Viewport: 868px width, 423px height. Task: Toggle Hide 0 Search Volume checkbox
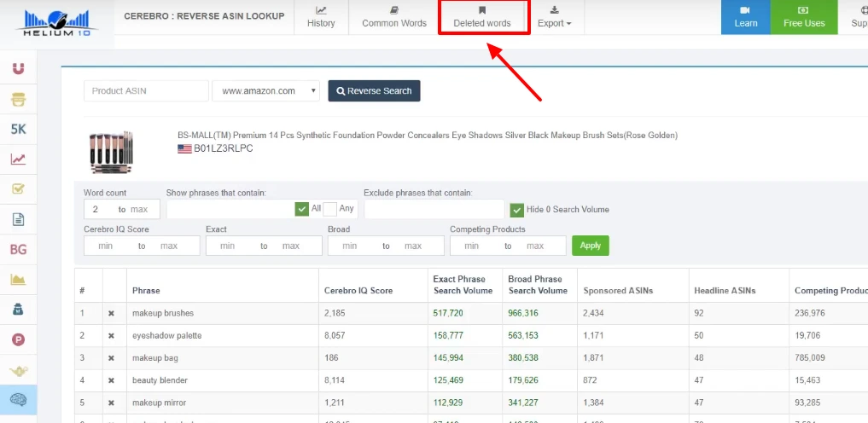516,210
